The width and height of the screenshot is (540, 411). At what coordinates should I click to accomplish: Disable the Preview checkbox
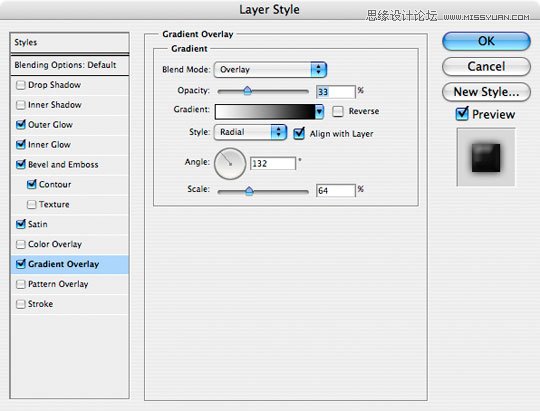click(462, 113)
